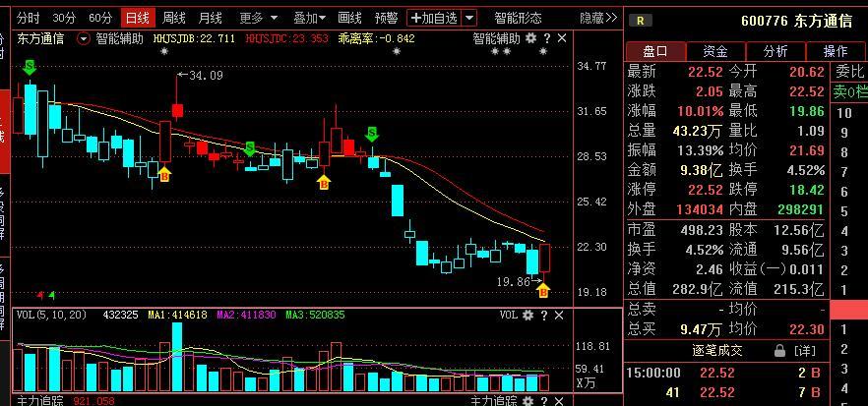Click the HHJSJDC:23.353 indicator value
Viewport: 868px width, 406px height.
pos(286,38)
